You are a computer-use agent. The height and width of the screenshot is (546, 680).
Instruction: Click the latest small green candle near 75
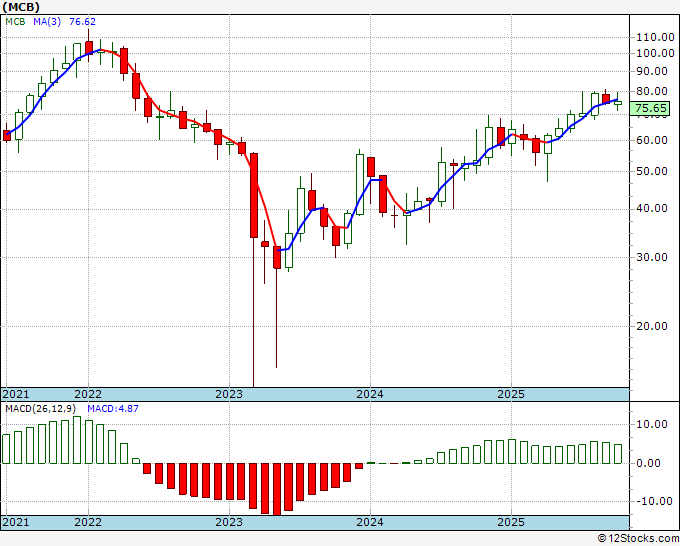618,103
